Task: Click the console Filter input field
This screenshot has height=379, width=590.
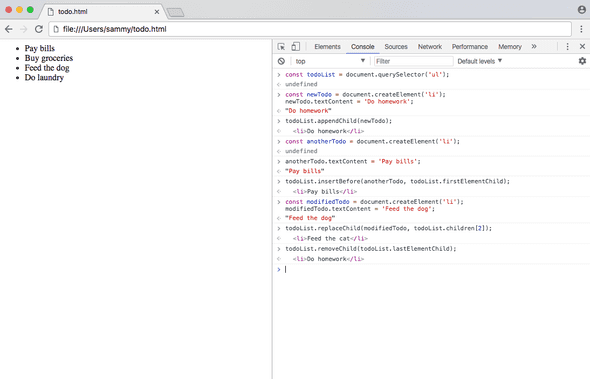Action: [414, 61]
